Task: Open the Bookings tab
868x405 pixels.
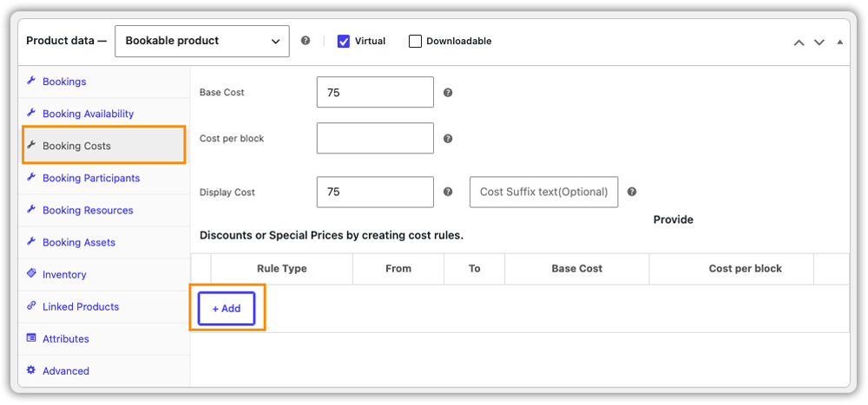Action: [104, 82]
